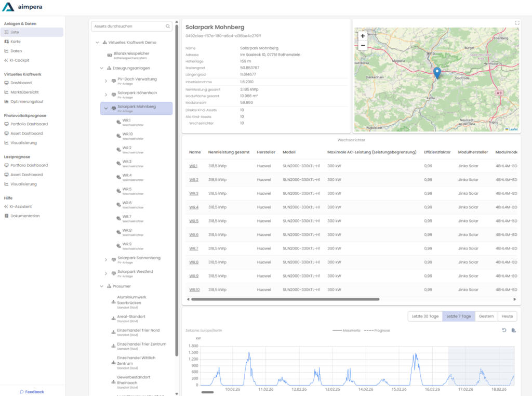Viewport: 532px width, 396px height.
Task: Click the search magnifier in asset search
Action: tap(168, 26)
